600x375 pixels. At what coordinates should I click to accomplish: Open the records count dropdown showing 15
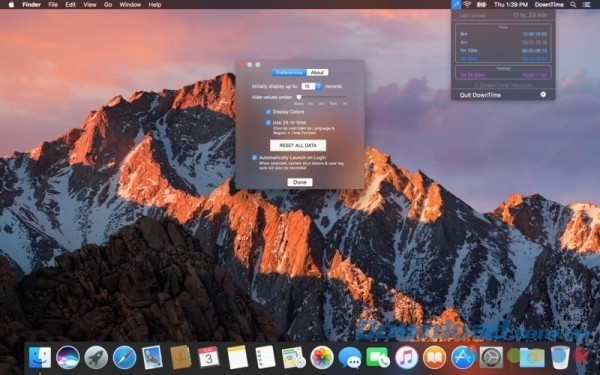pyautogui.click(x=311, y=86)
